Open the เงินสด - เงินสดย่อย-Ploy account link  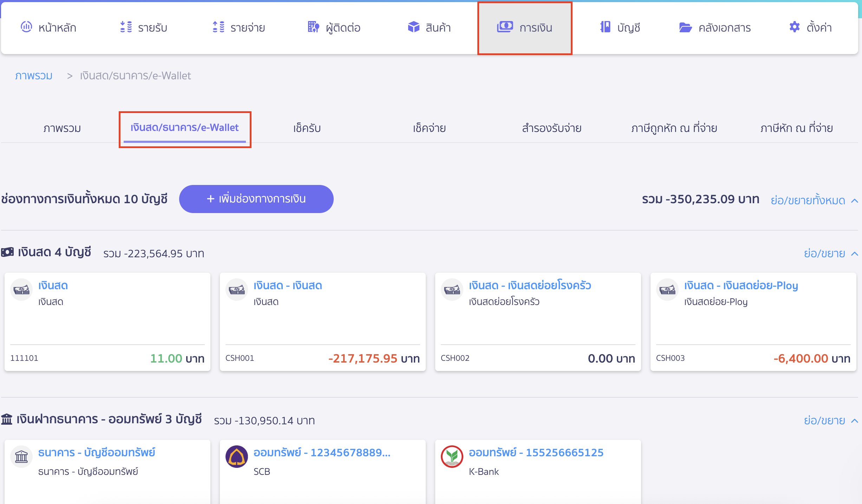click(x=741, y=285)
